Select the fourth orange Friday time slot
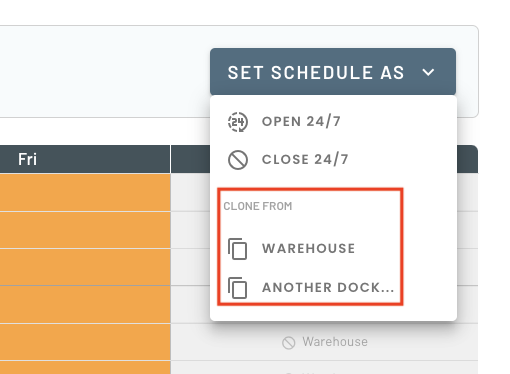Viewport: 510px width, 374px height. [x=85, y=304]
